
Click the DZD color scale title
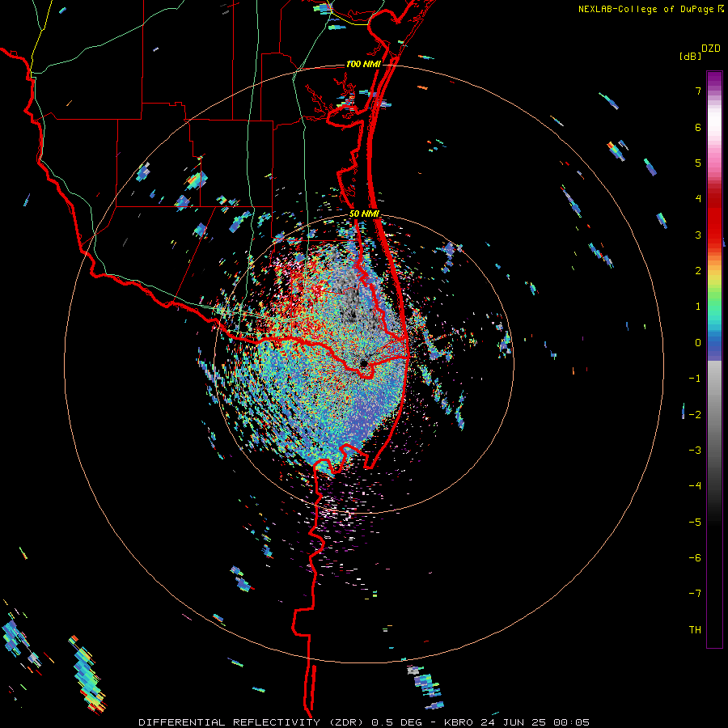(710, 49)
